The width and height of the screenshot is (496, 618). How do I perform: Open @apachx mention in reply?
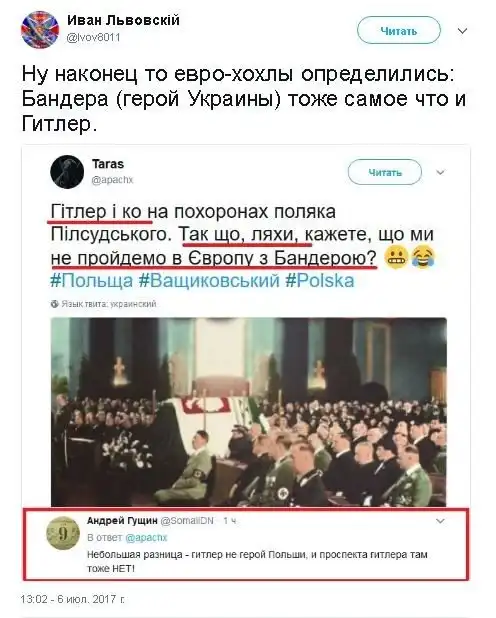click(146, 538)
